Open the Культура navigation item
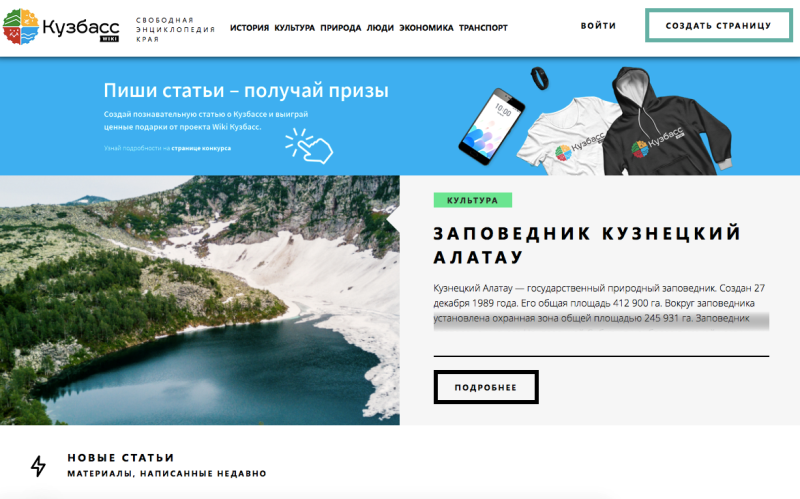 (294, 28)
